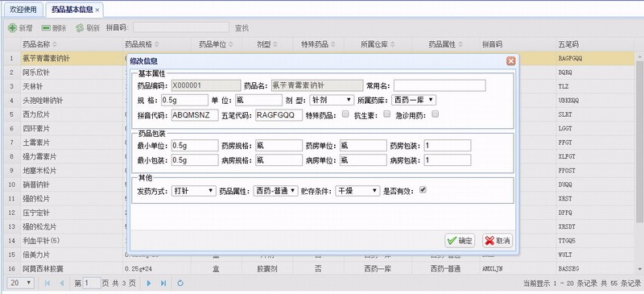Click the 最小包装 input field
Viewport: 644px width, 294px height.
click(x=195, y=160)
